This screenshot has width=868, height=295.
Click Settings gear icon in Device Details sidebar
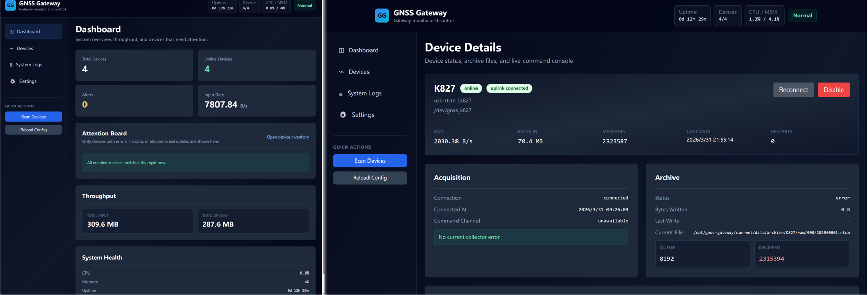(x=343, y=115)
